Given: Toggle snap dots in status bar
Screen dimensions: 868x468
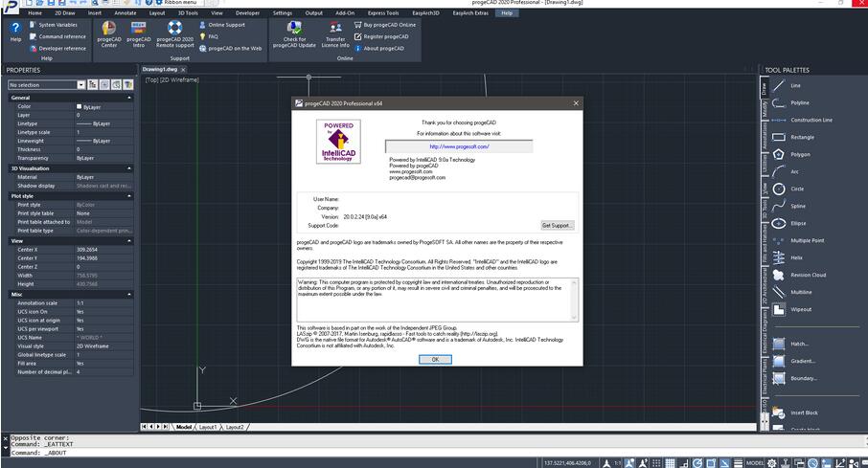Looking at the screenshot, I should 656,463.
